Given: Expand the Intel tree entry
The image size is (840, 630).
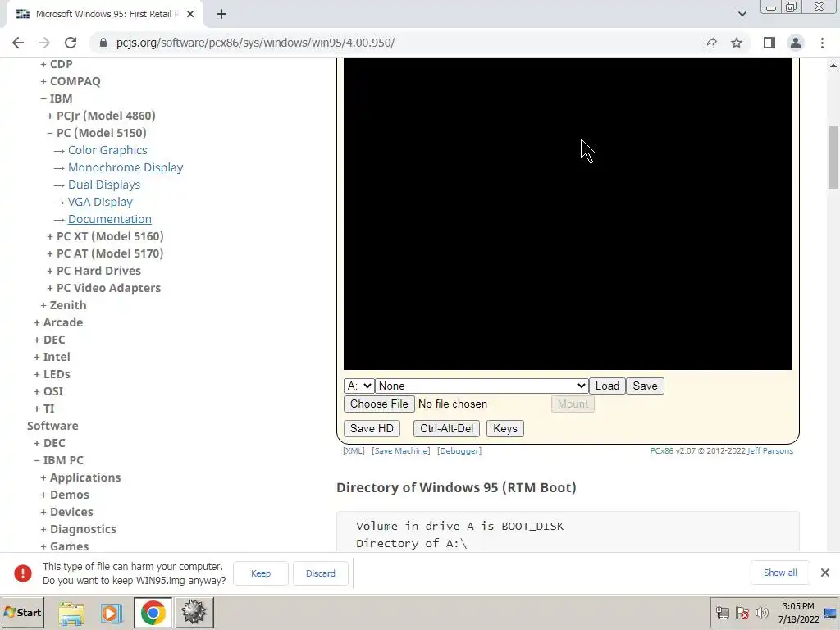Looking at the screenshot, I should (x=52, y=357).
